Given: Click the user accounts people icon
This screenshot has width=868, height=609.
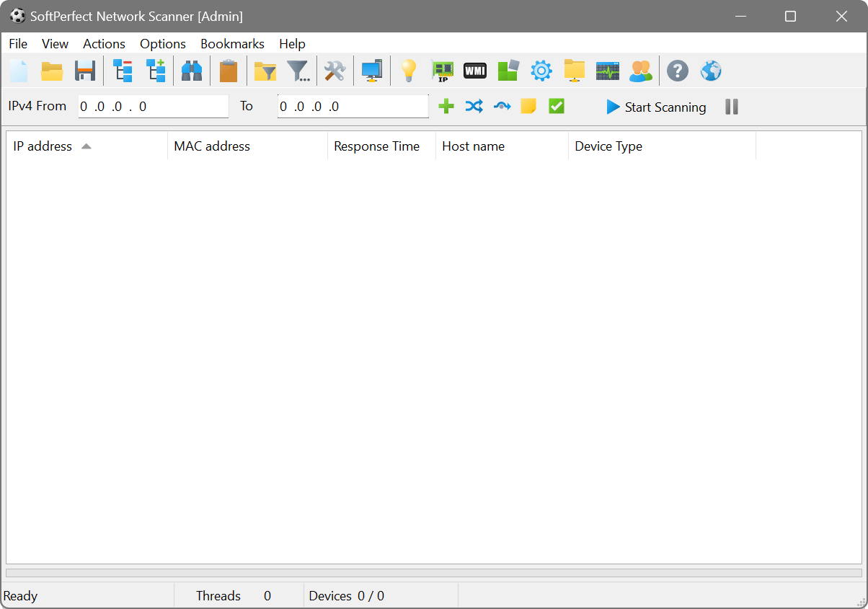Looking at the screenshot, I should tap(641, 71).
